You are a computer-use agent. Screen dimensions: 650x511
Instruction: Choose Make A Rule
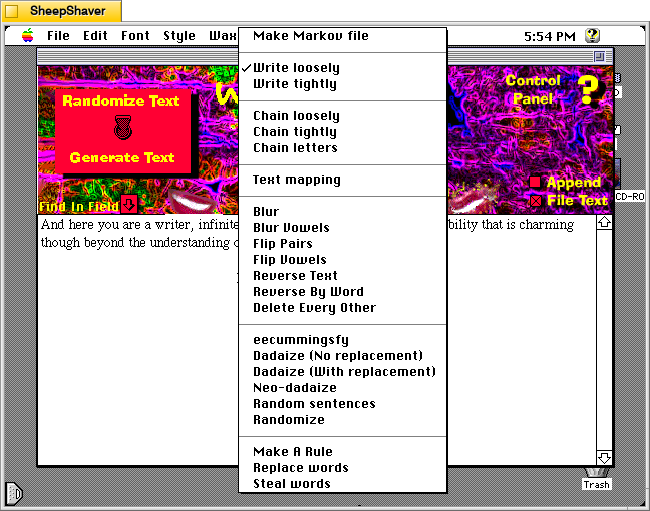click(x=342, y=452)
